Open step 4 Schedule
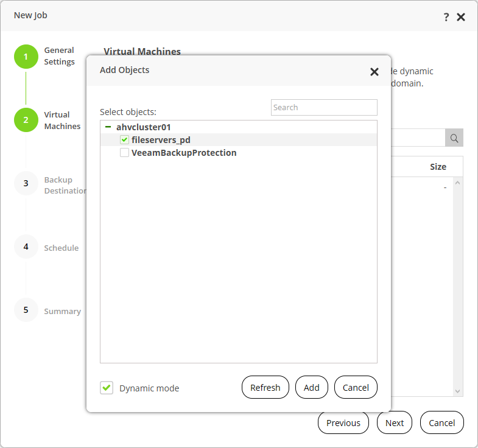478x448 pixels. click(26, 247)
